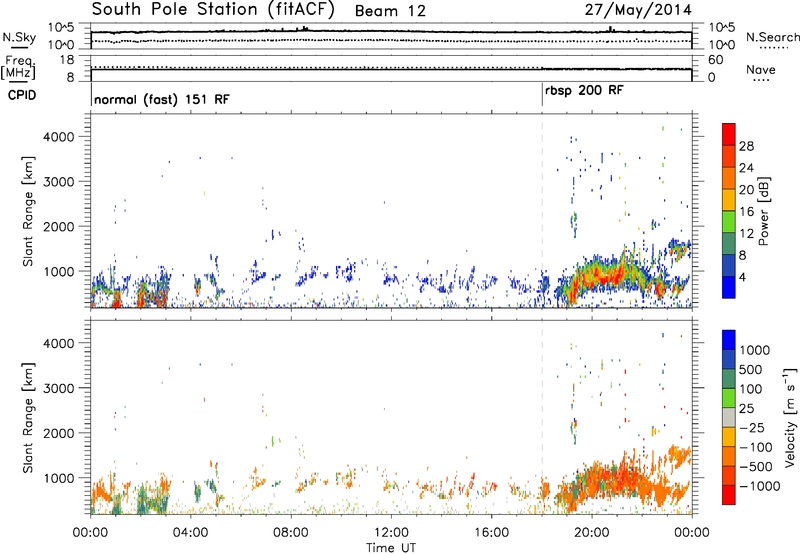800x554 pixels.
Task: Click the 'Beam 12' label
Action: (x=390, y=11)
